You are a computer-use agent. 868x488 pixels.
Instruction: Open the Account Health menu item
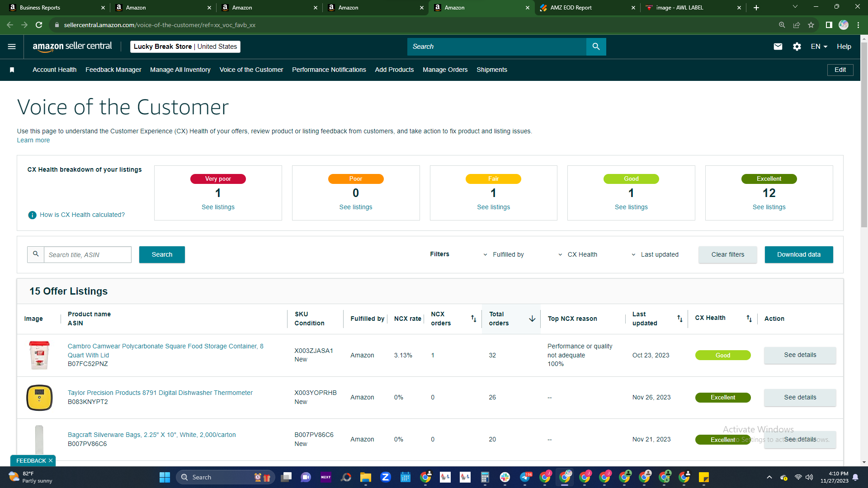[55, 70]
